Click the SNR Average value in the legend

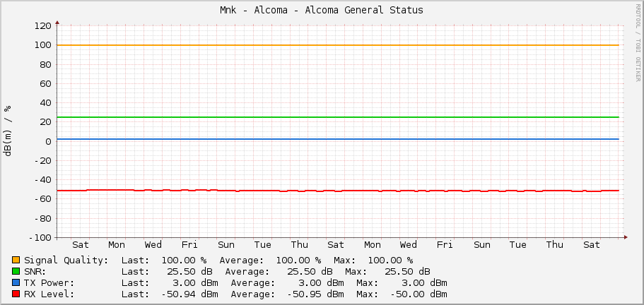click(x=308, y=272)
